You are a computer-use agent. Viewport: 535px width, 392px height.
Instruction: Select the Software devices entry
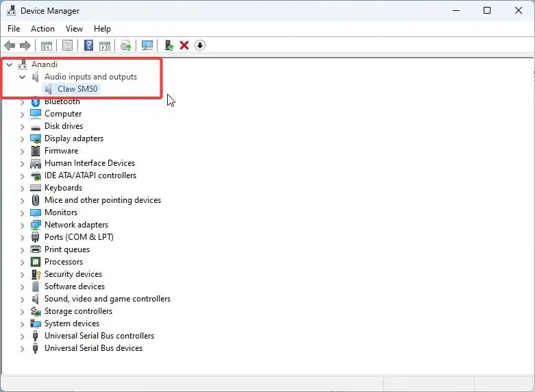tap(75, 286)
